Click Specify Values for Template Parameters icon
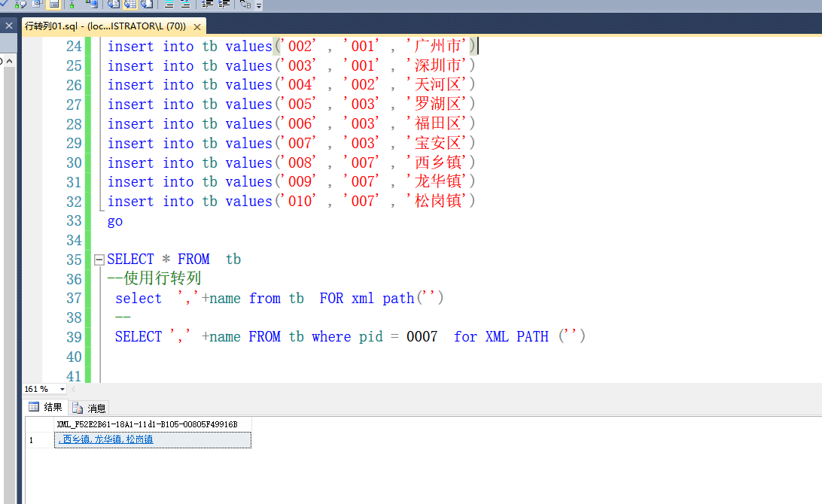The image size is (822, 504). (x=245, y=4)
